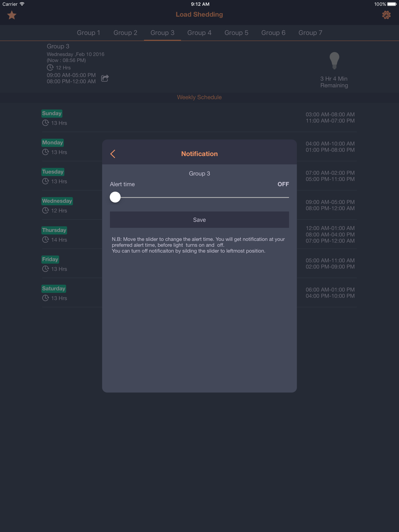
Task: Click the 'Group 3' label in the dialog
Action: (x=199, y=173)
